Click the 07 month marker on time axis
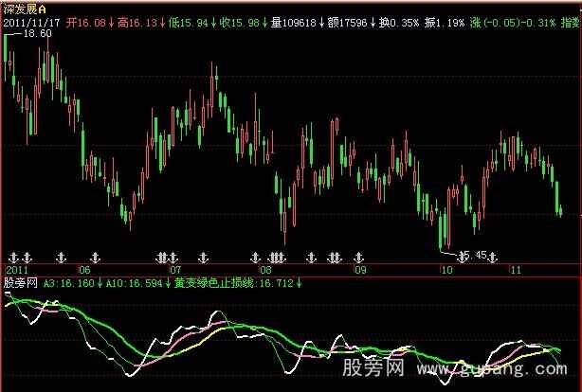This screenshot has height=392, width=582. (175, 270)
